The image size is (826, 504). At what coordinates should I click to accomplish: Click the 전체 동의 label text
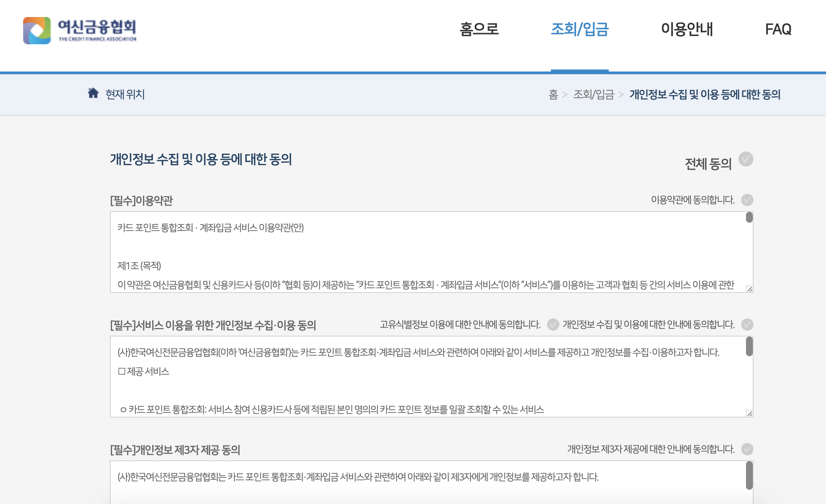pyautogui.click(x=708, y=164)
